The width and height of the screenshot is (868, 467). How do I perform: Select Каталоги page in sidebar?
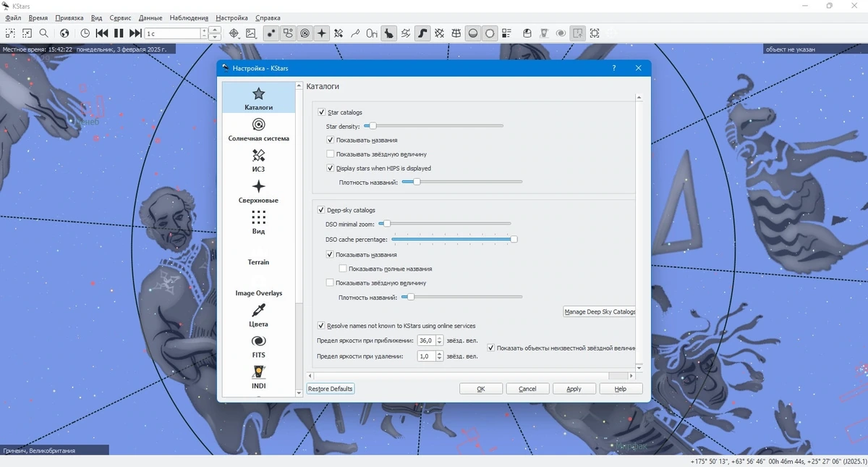pos(258,98)
